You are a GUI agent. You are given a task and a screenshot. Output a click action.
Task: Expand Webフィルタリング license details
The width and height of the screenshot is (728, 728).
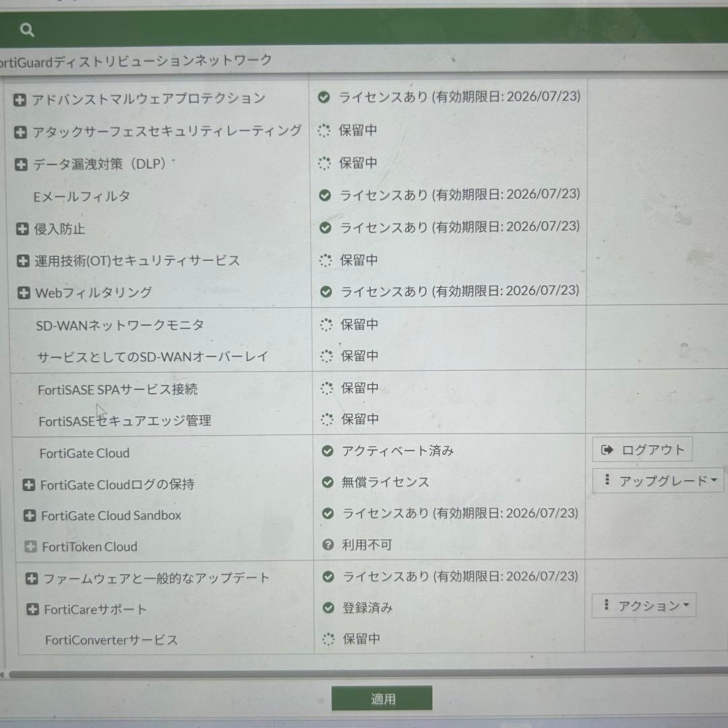tap(24, 293)
